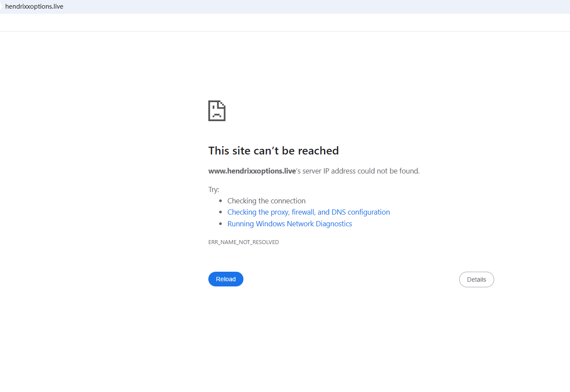The image size is (570, 392).
Task: Open 'Checking the proxy, firewall, and DNS configuration' link
Action: 308,212
